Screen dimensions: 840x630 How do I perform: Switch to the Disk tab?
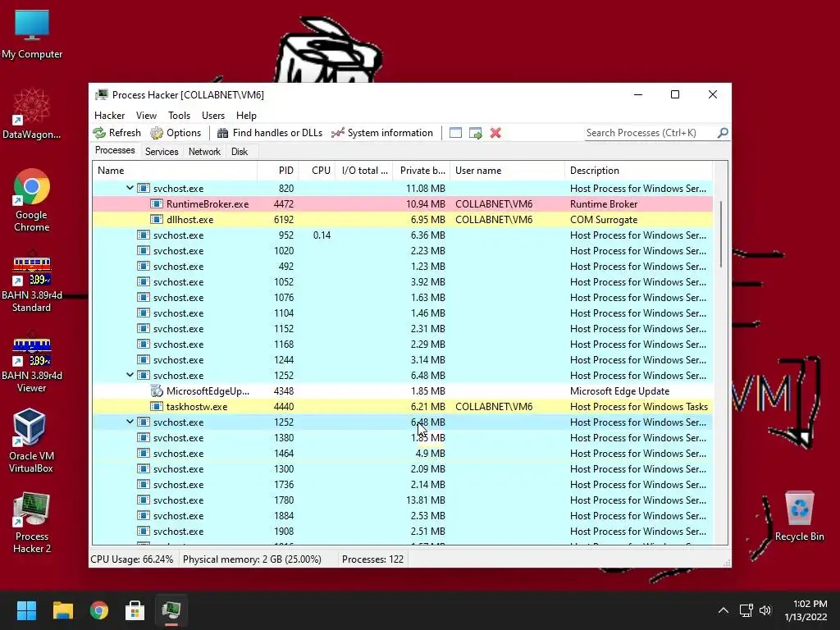[x=240, y=152]
